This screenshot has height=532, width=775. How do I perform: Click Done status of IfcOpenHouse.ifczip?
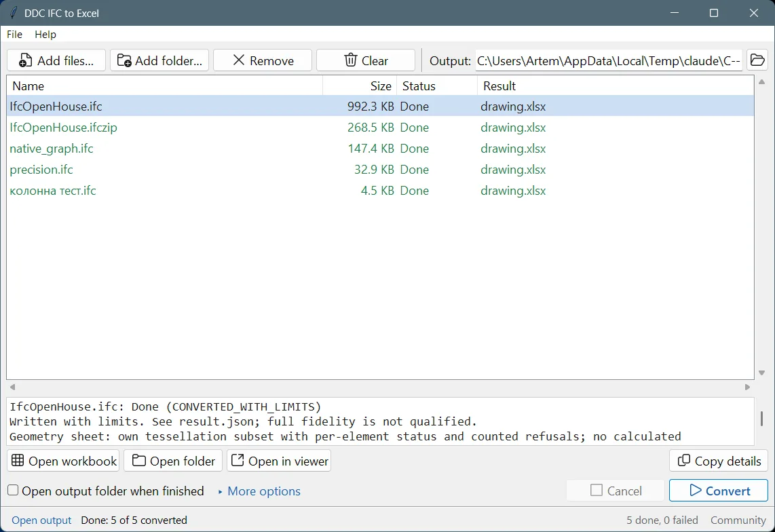(x=414, y=128)
